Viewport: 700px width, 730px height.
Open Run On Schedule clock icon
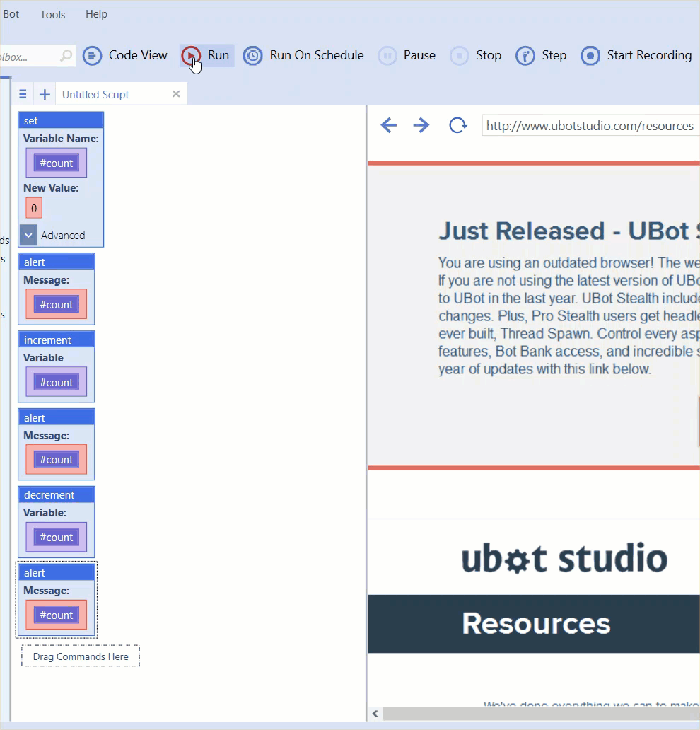[252, 56]
